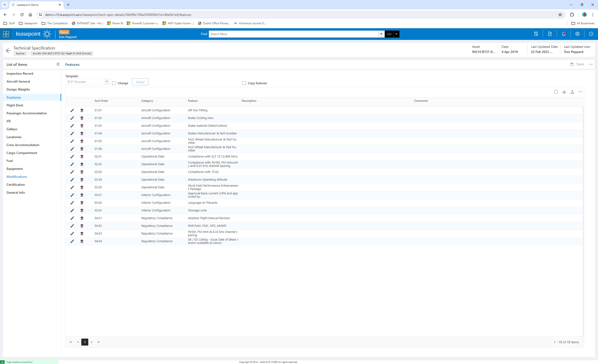
Task: Click the logout circular arrow icon
Action: 591,34
